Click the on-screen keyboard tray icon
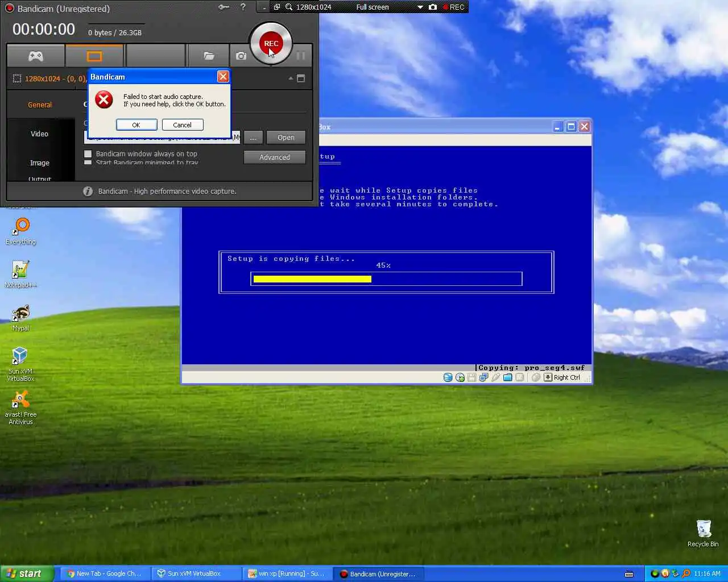Screen dimensions: 728x582 pyautogui.click(x=629, y=573)
